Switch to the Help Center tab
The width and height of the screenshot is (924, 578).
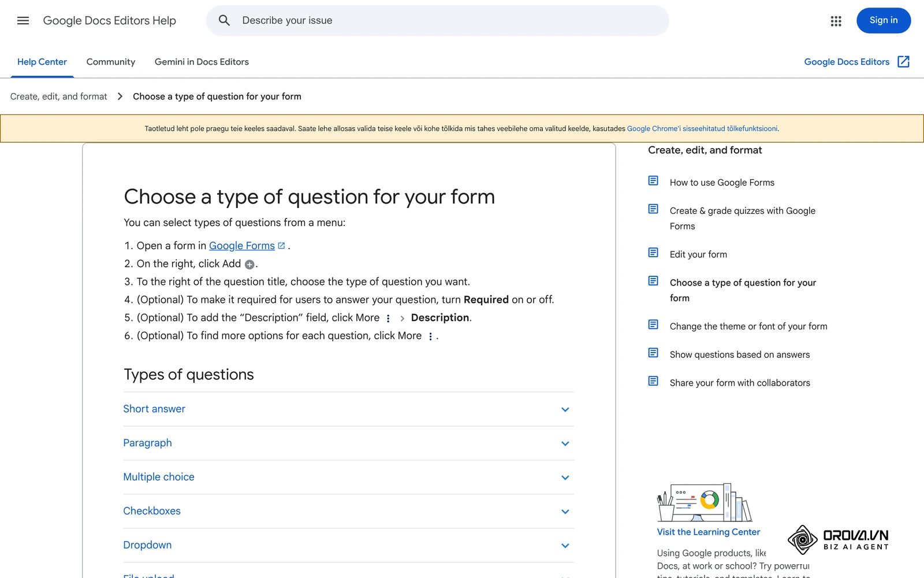[42, 62]
